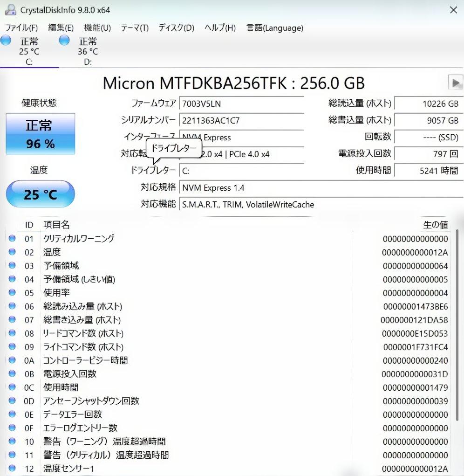Click the drive letter field C:
Viewport: 464px width, 476px height.
click(241, 171)
